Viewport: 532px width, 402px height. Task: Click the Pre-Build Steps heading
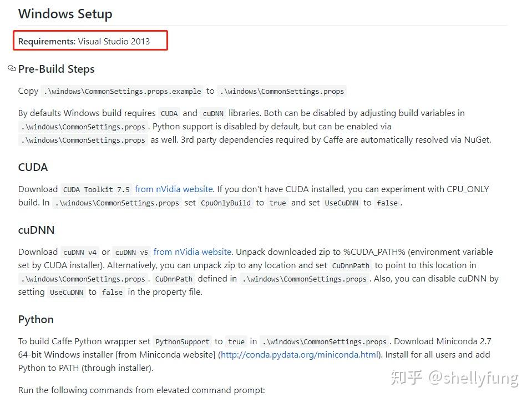57,69
